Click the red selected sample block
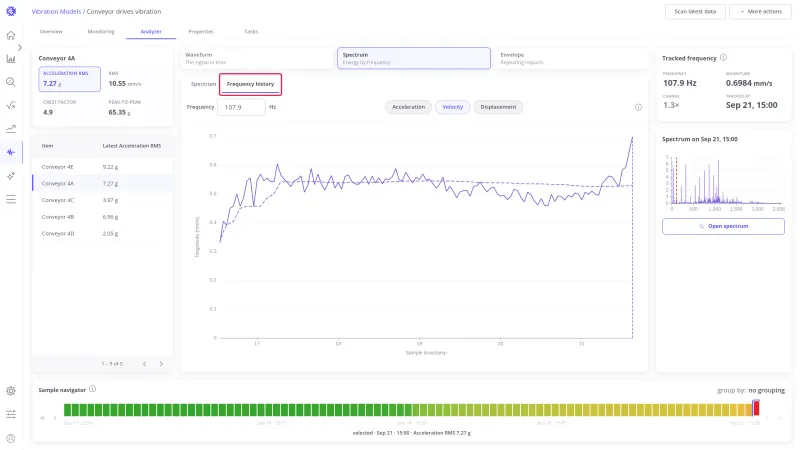Image resolution: width=800 pixels, height=450 pixels. click(756, 408)
